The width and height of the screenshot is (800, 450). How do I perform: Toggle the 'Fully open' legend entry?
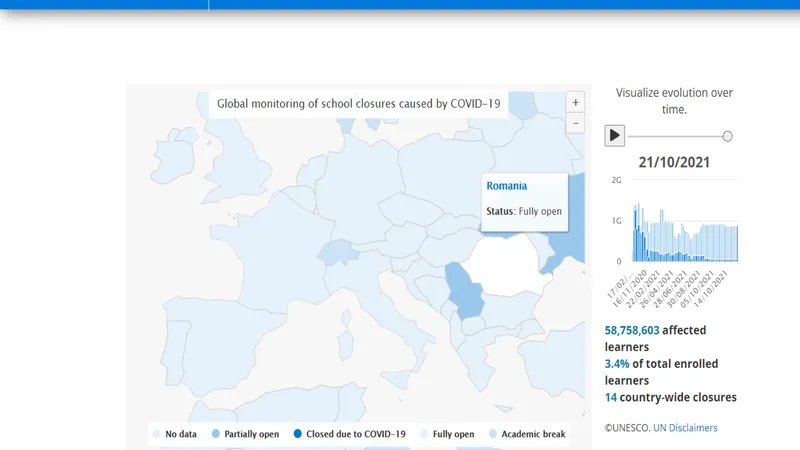click(x=447, y=434)
